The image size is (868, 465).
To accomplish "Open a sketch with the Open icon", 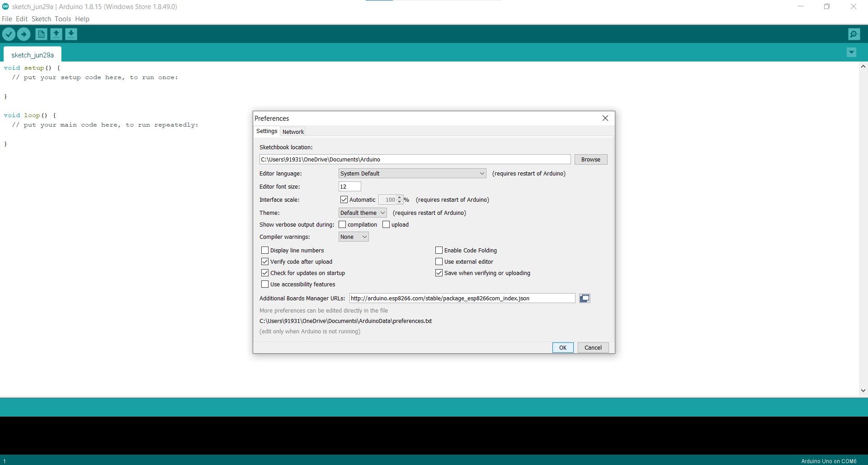I will point(56,34).
